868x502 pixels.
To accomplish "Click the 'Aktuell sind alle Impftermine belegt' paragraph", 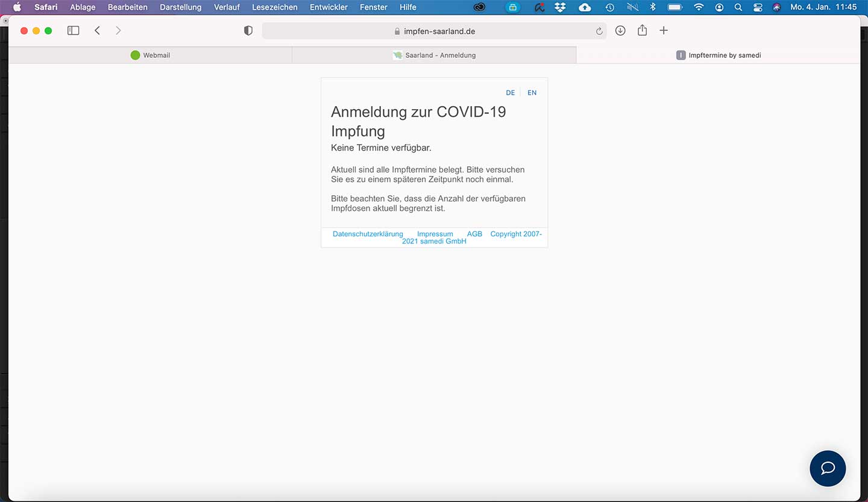I will coord(428,174).
